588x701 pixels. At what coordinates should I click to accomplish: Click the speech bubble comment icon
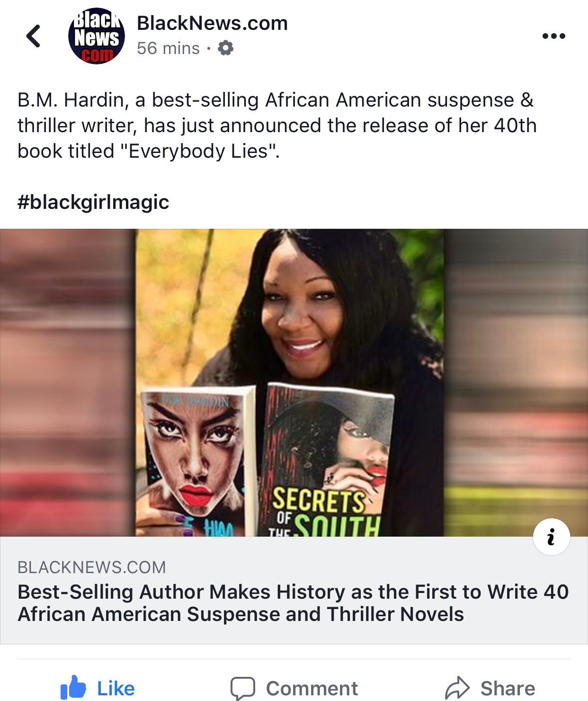tap(243, 688)
